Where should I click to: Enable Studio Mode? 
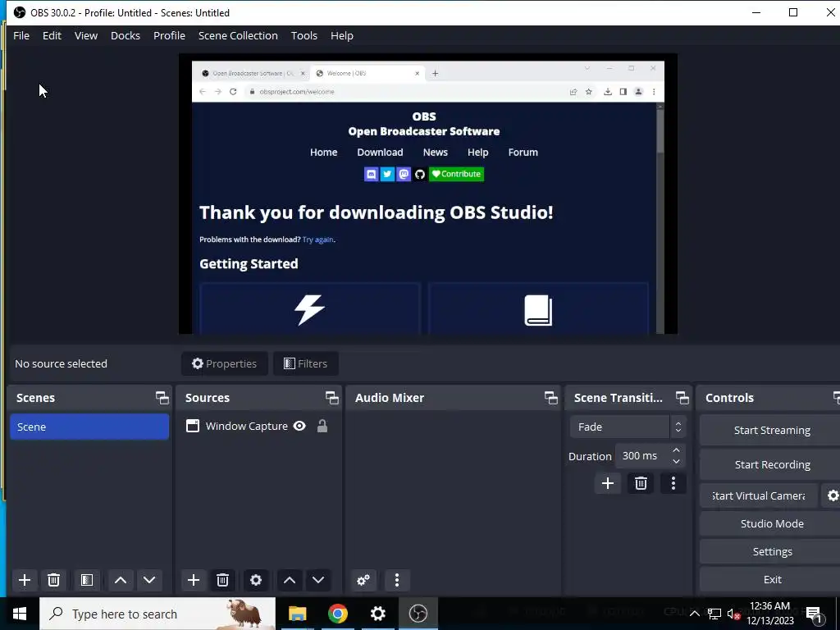[x=770, y=524]
